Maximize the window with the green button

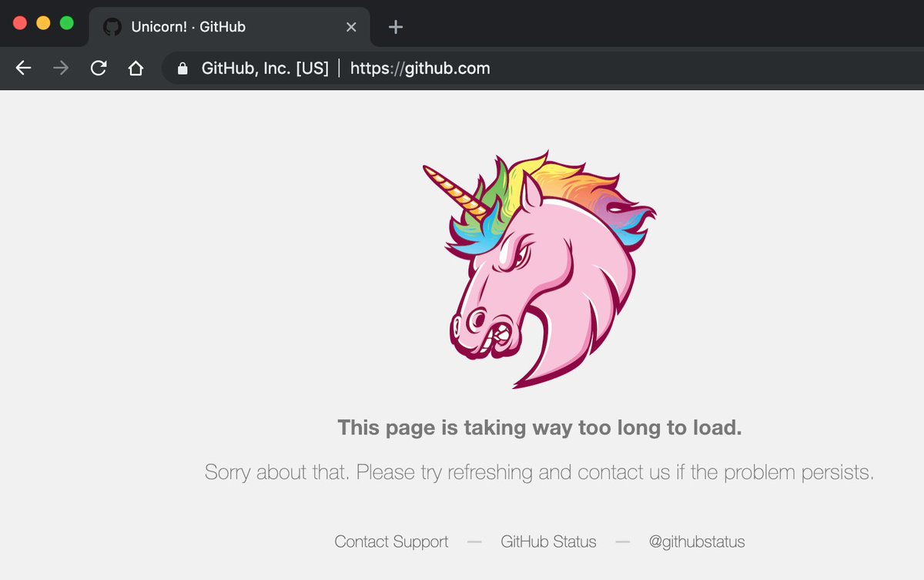click(x=67, y=23)
